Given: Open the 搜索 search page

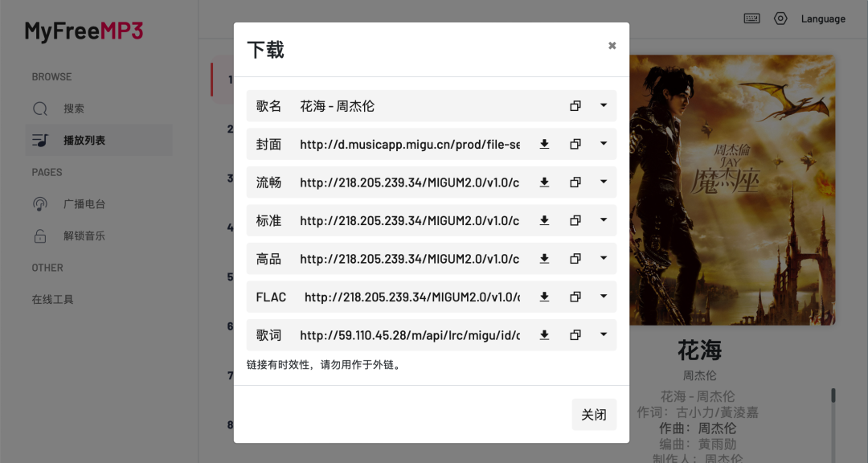Looking at the screenshot, I should click(x=99, y=109).
